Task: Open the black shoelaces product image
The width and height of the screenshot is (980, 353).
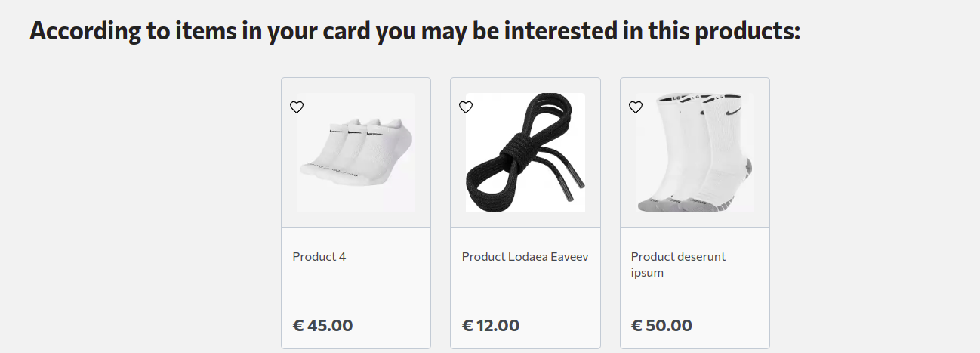Action: (x=525, y=153)
